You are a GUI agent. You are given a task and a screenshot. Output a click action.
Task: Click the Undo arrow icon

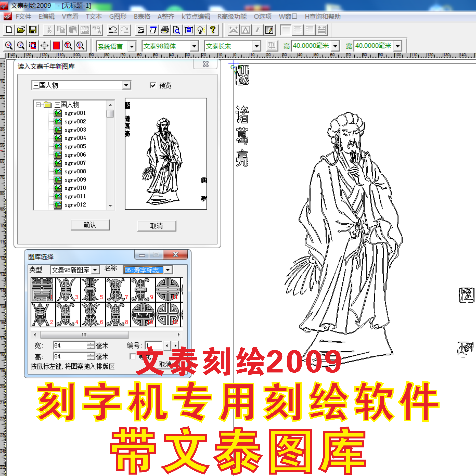coord(113,30)
